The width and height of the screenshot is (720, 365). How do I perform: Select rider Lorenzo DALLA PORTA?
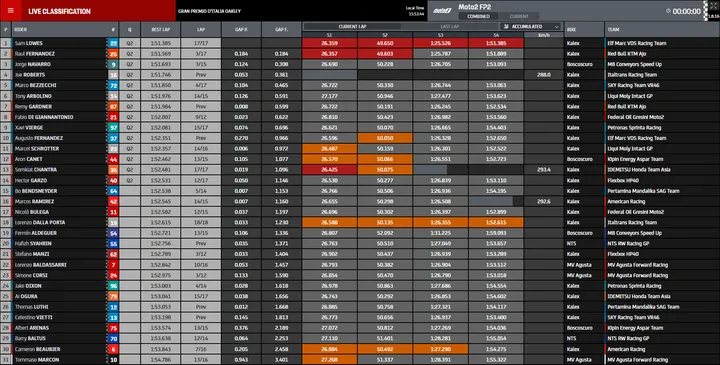(40, 223)
